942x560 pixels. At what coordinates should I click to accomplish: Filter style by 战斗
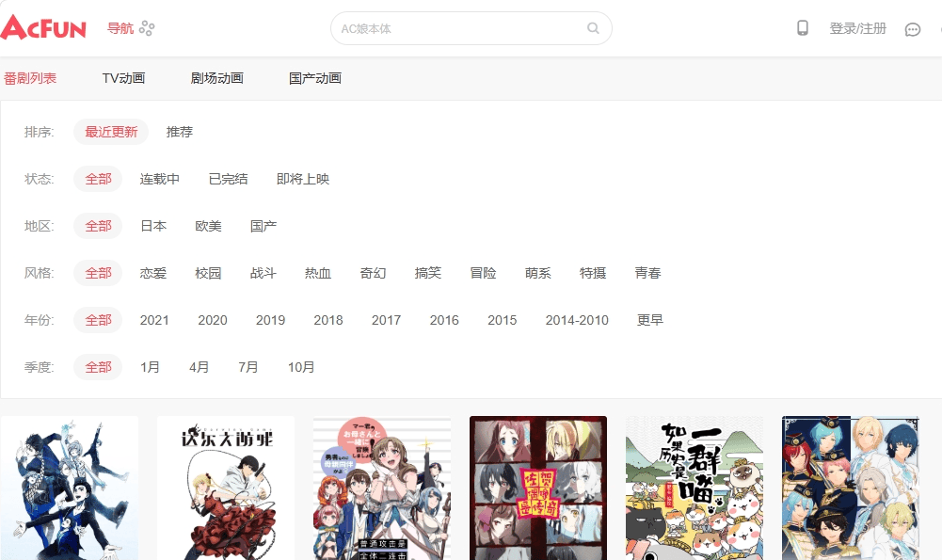tap(263, 273)
